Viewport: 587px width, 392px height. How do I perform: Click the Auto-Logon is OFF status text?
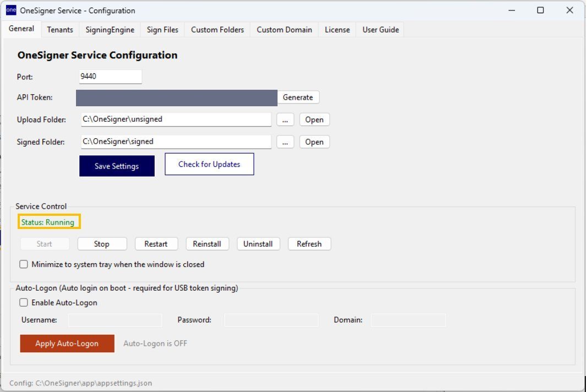[x=155, y=344]
